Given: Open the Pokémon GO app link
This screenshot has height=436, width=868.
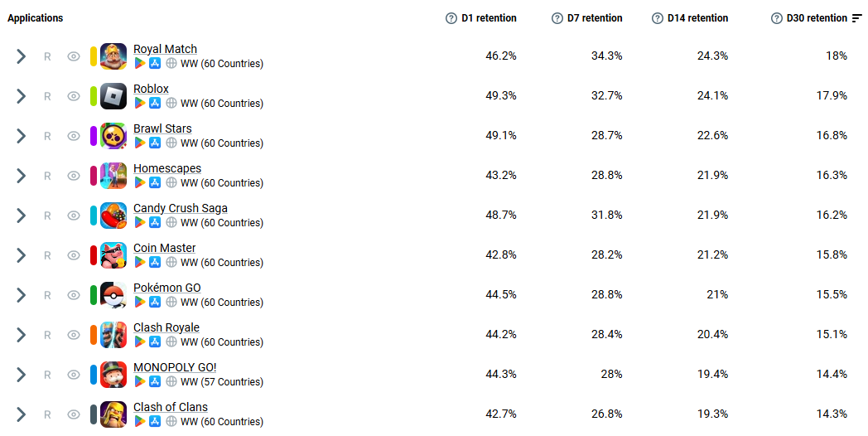Looking at the screenshot, I should (x=167, y=288).
